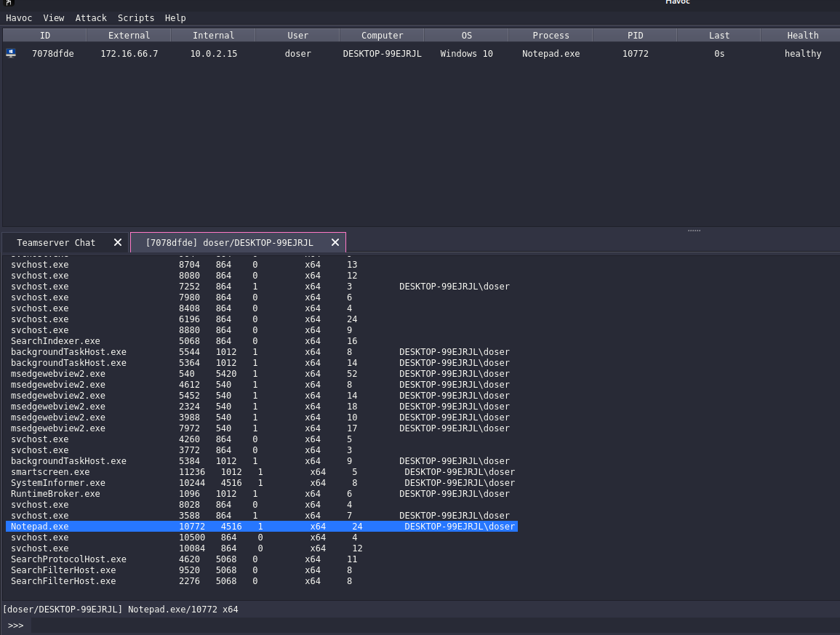Viewport: 840px width, 635px height.
Task: Click the Process column header
Action: tap(551, 36)
